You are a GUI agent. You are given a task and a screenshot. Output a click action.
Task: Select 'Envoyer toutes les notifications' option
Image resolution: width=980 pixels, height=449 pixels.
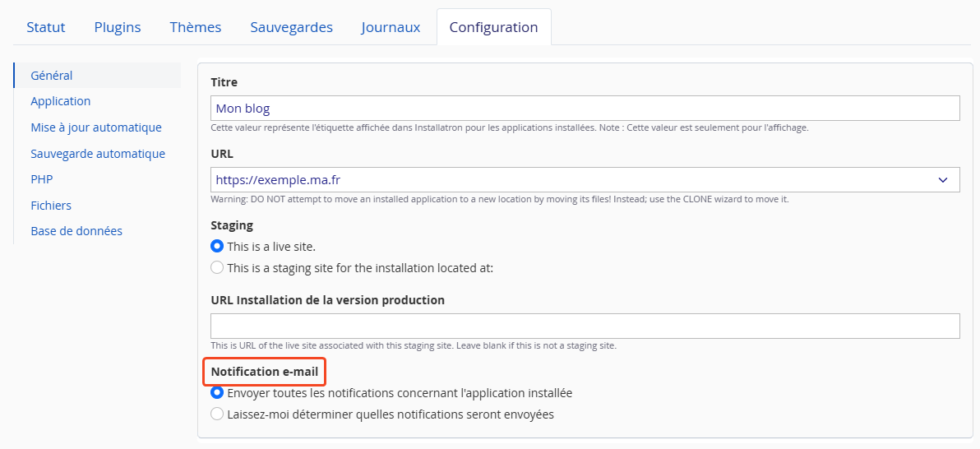pyautogui.click(x=217, y=393)
